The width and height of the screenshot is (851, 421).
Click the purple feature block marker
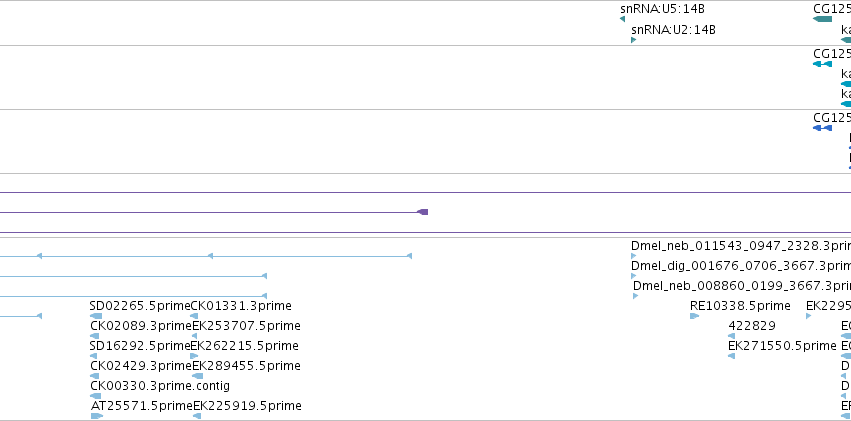pyautogui.click(x=422, y=212)
